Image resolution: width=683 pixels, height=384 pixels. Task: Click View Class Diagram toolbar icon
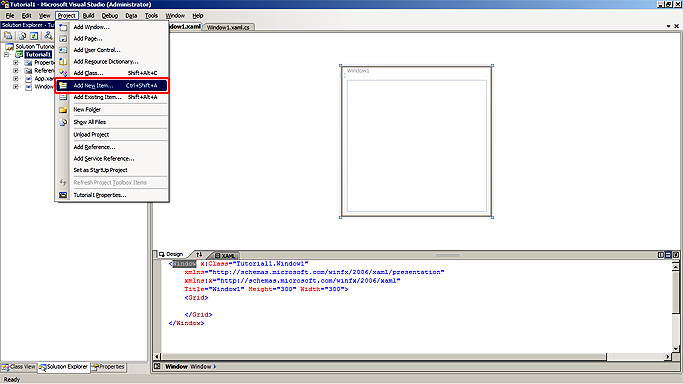pyautogui.click(x=48, y=36)
